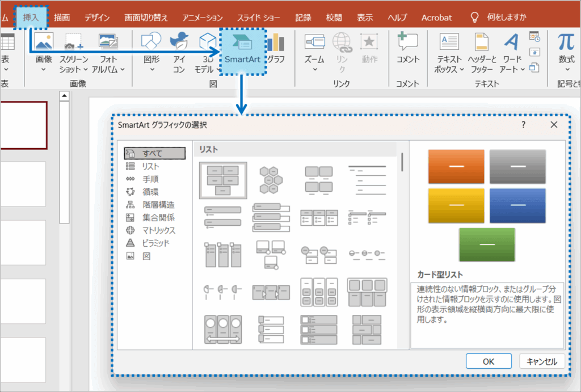Expand the テキストボックス dropdown

[461, 70]
